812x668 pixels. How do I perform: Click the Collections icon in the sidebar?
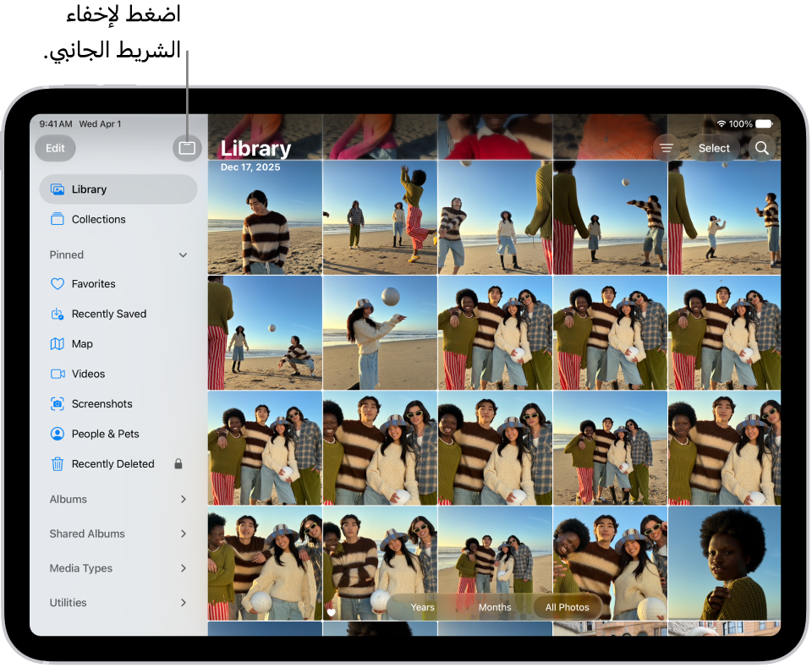click(x=58, y=219)
